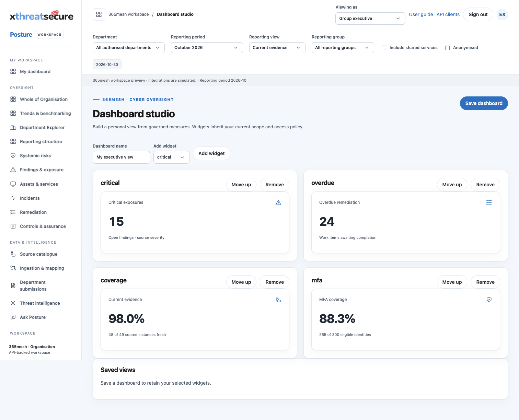Click the Source catalogue plug icon

pos(13,254)
